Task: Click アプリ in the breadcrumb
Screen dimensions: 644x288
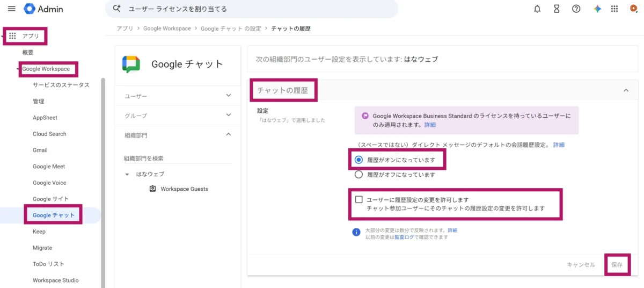Action: coord(125,28)
